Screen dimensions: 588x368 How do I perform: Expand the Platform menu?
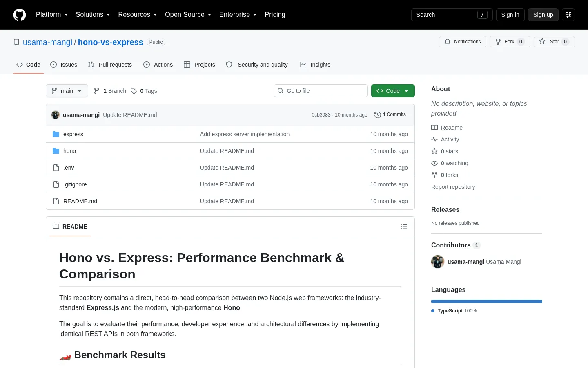click(x=52, y=15)
